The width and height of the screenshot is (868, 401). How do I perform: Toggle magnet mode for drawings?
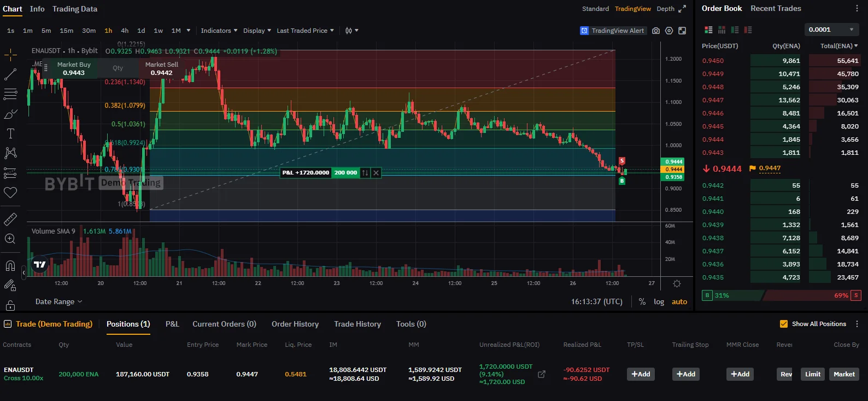point(10,266)
